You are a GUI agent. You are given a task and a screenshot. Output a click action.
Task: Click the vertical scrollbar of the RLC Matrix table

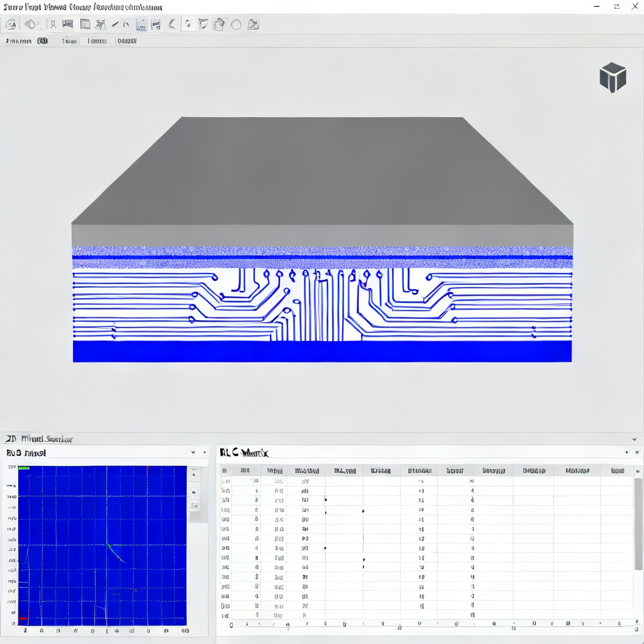[x=638, y=524]
